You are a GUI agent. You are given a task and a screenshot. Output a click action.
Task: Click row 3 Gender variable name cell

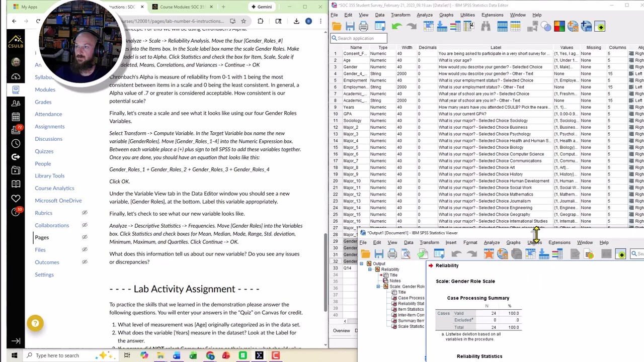(x=355, y=67)
